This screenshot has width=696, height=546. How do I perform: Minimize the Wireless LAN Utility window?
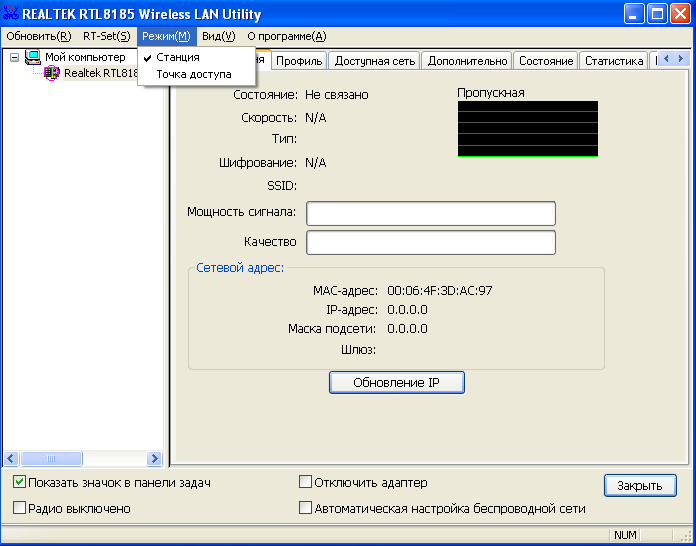point(634,13)
